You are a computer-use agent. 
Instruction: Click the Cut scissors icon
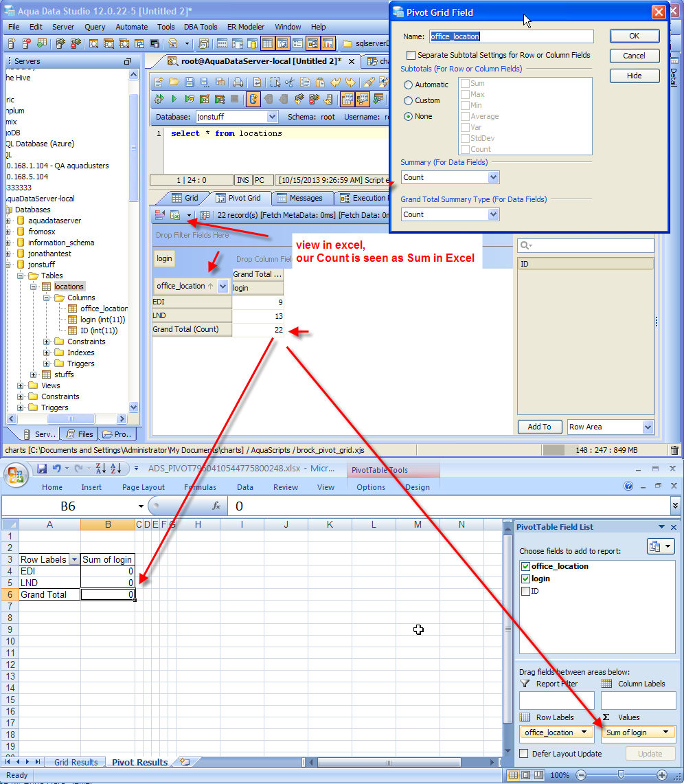[x=290, y=82]
